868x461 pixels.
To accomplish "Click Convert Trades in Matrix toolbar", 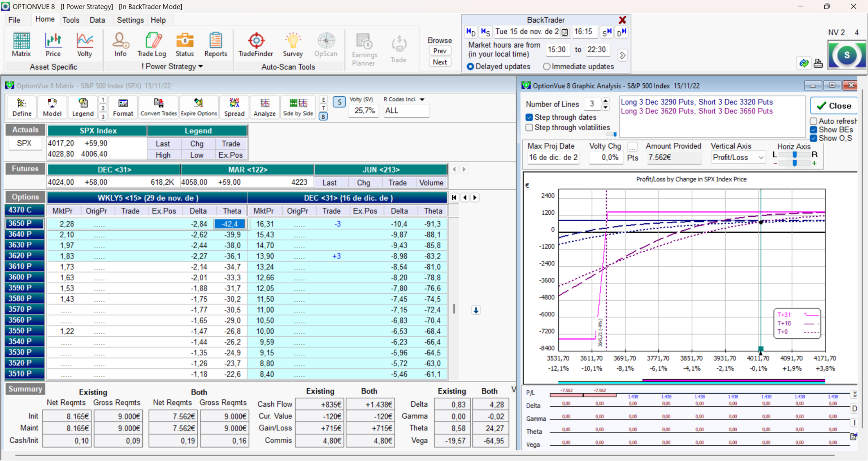I will click(159, 107).
